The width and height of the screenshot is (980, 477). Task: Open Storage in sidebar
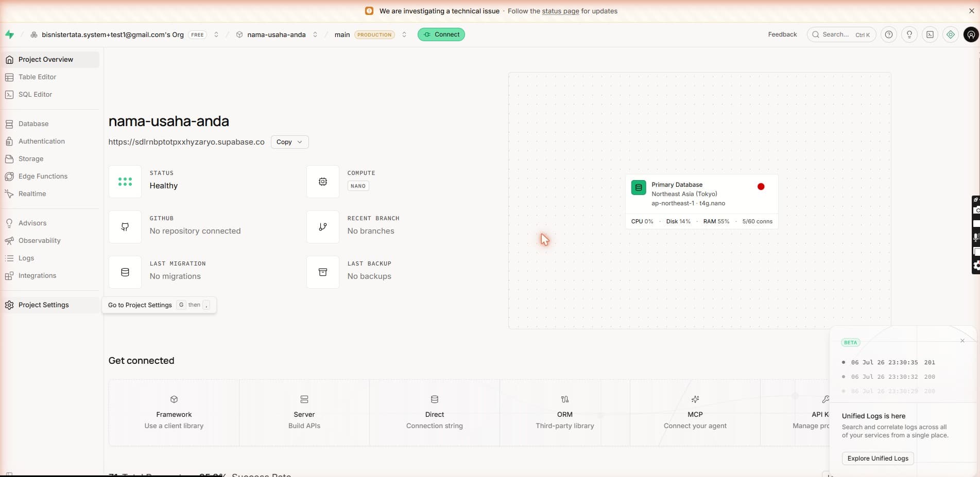pos(50,159)
